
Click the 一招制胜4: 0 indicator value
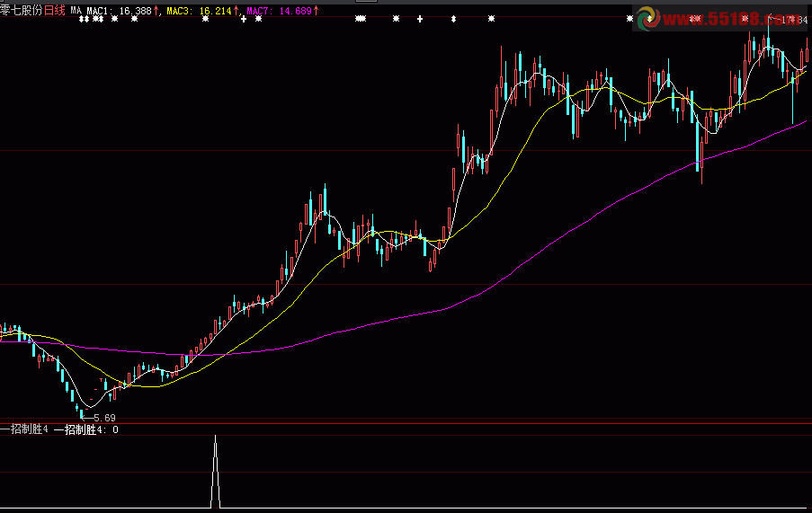[x=86, y=429]
